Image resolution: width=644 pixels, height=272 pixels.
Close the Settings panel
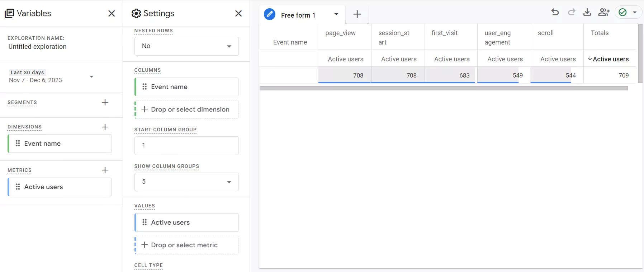(x=238, y=14)
